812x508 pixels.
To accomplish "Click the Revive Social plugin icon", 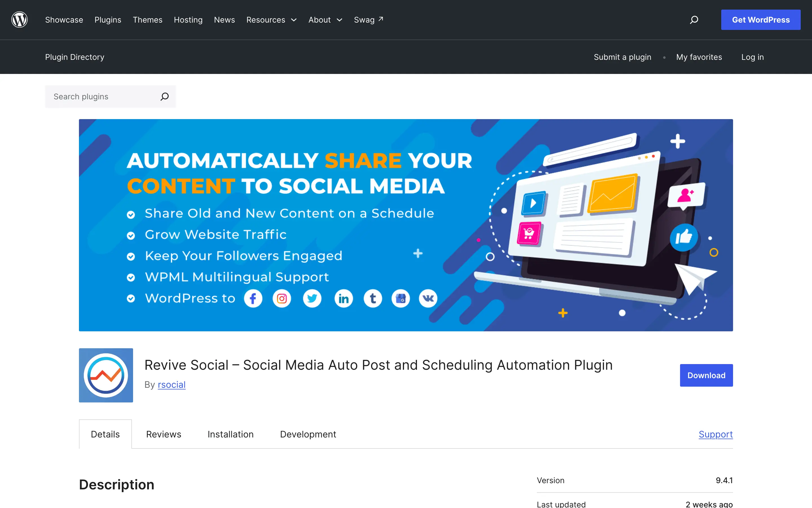I will (106, 375).
